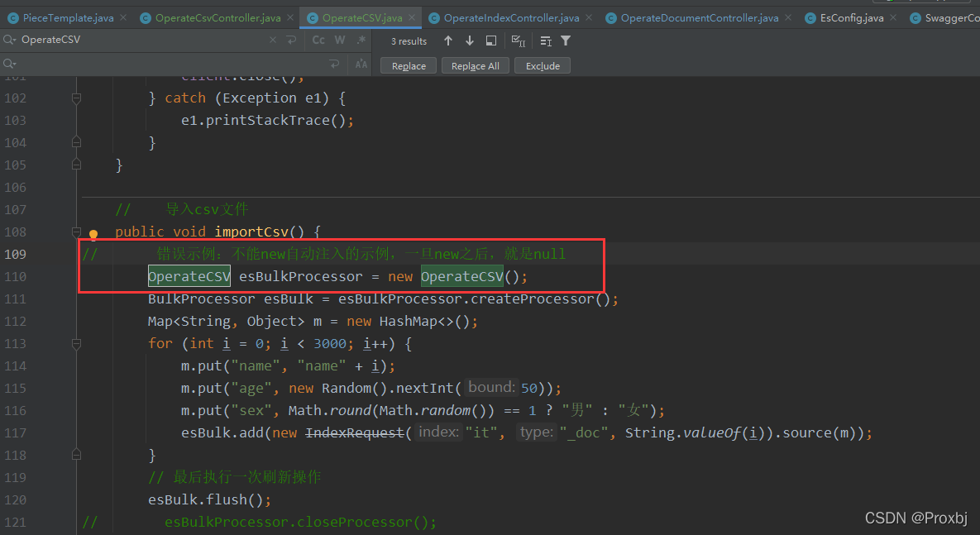Close the OperateIndexController.java tab
Screen dimensions: 980x535
pyautogui.click(x=589, y=18)
